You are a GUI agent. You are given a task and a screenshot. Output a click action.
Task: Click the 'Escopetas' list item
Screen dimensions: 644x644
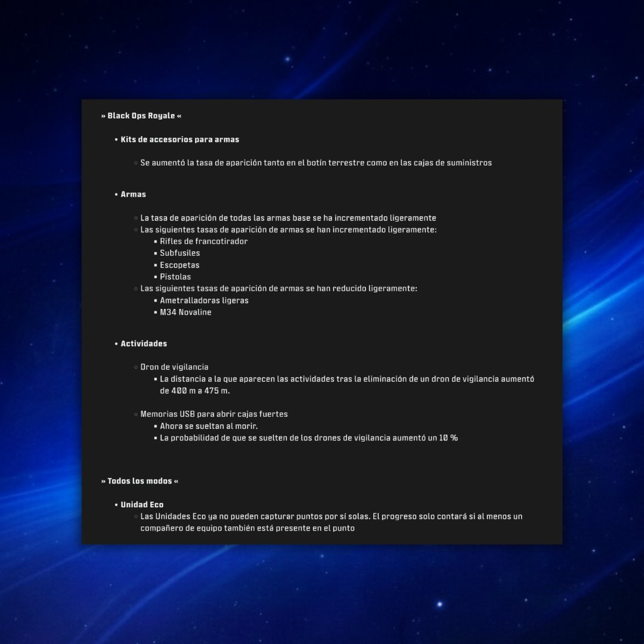click(x=179, y=265)
